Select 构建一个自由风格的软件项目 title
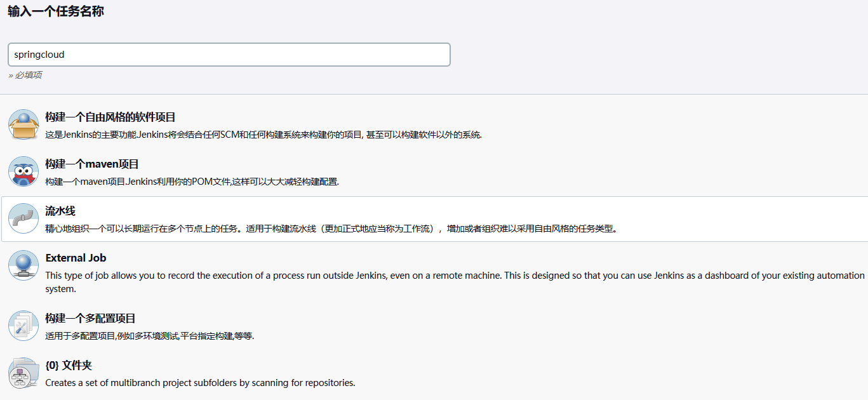Viewport: 868px width, 400px height. (x=110, y=117)
